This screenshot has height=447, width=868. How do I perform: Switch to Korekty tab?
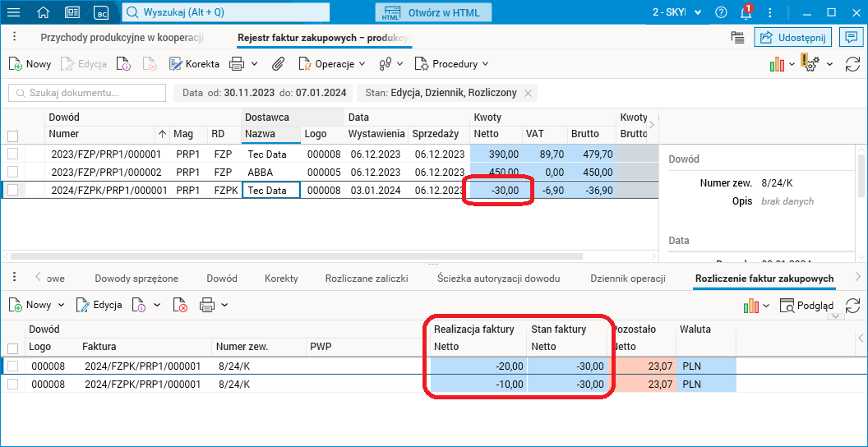click(281, 279)
